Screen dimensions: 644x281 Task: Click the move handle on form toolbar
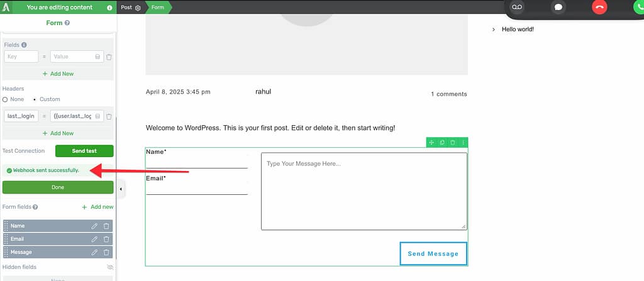[431, 143]
